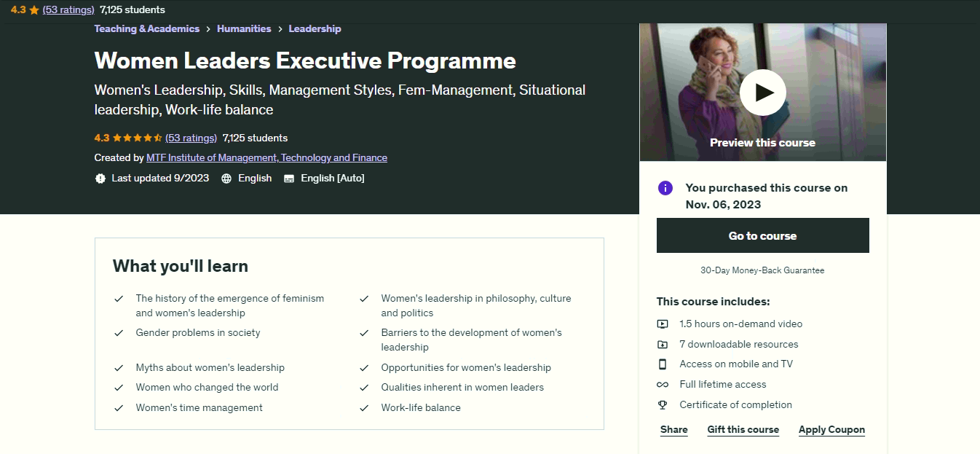Click the ratings link in top sticky bar

pyautogui.click(x=68, y=9)
